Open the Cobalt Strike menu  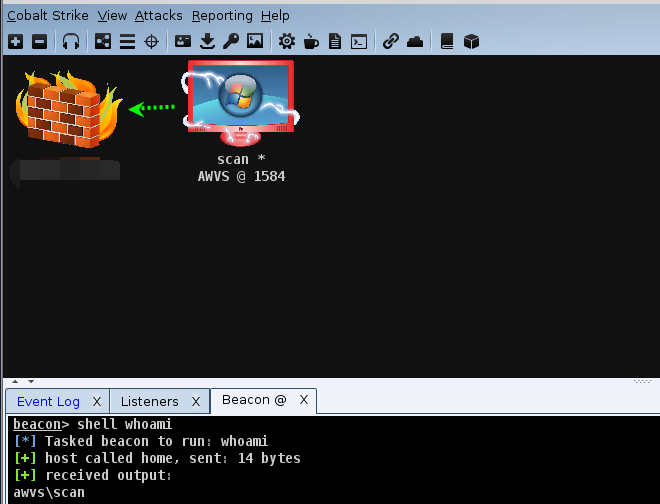tap(48, 16)
